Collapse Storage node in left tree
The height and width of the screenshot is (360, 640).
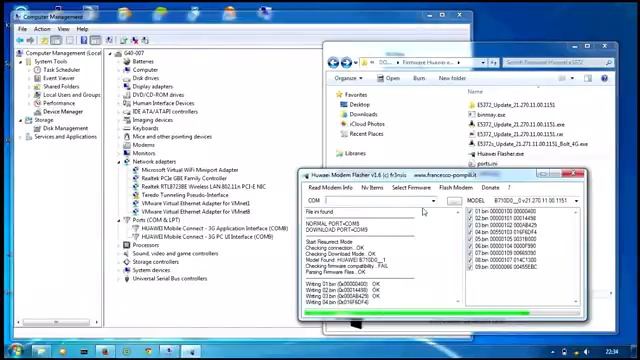pyautogui.click(x=20, y=120)
